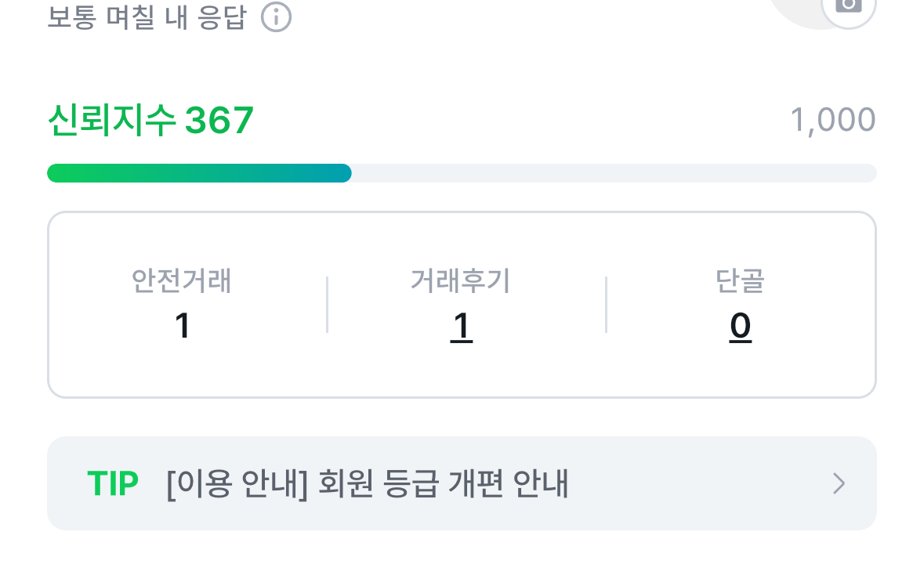This screenshot has height=575, width=924.
Task: Click the 안전거래 count number
Action: [183, 327]
